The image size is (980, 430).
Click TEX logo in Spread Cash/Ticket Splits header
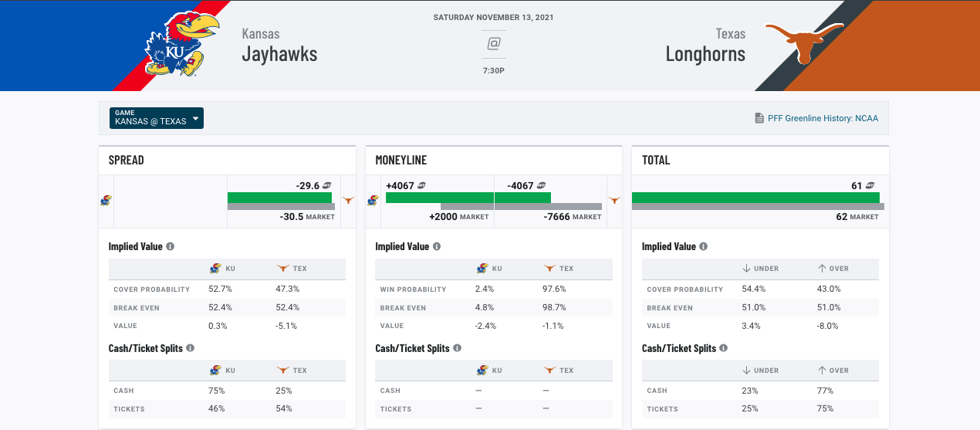(x=283, y=370)
